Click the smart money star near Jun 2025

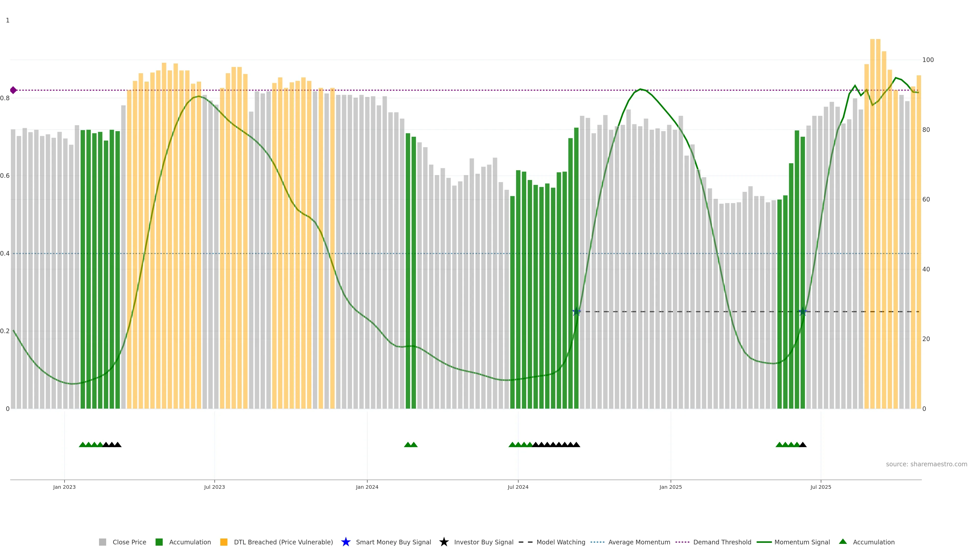point(803,311)
